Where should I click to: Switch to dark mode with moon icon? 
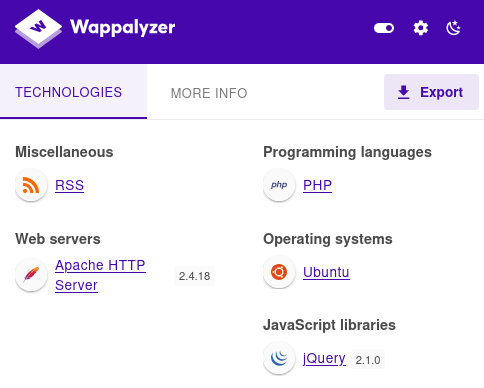click(x=453, y=28)
